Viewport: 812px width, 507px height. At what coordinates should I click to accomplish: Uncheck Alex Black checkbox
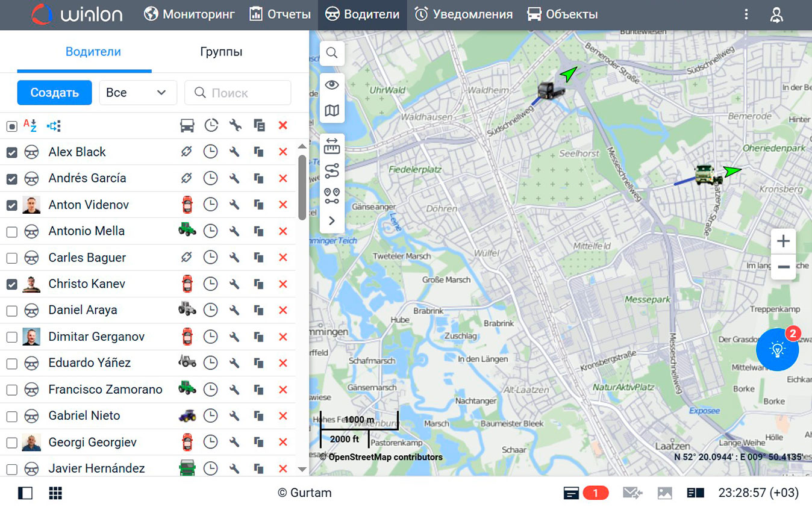pyautogui.click(x=11, y=153)
